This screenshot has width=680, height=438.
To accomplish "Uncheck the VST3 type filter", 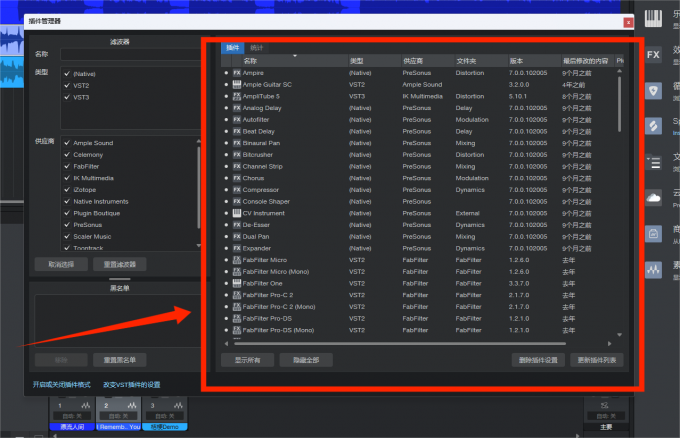I will (67, 97).
